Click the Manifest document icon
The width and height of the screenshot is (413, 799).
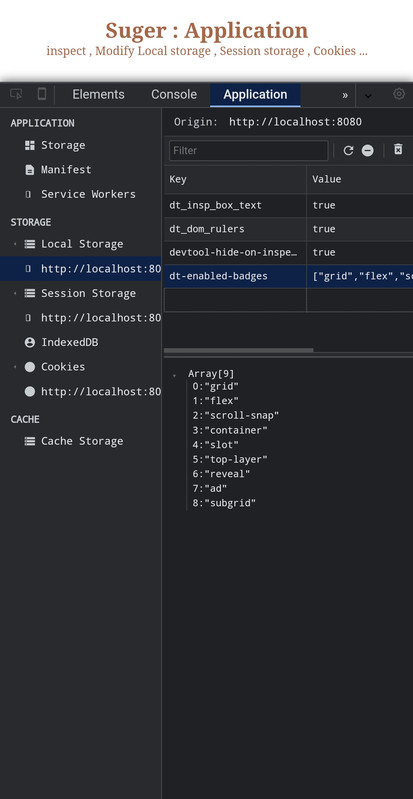click(30, 170)
